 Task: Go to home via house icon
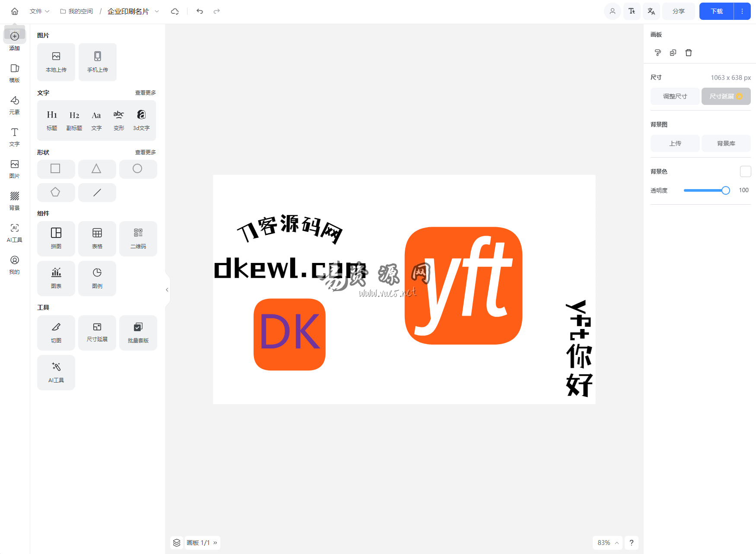[x=15, y=11]
